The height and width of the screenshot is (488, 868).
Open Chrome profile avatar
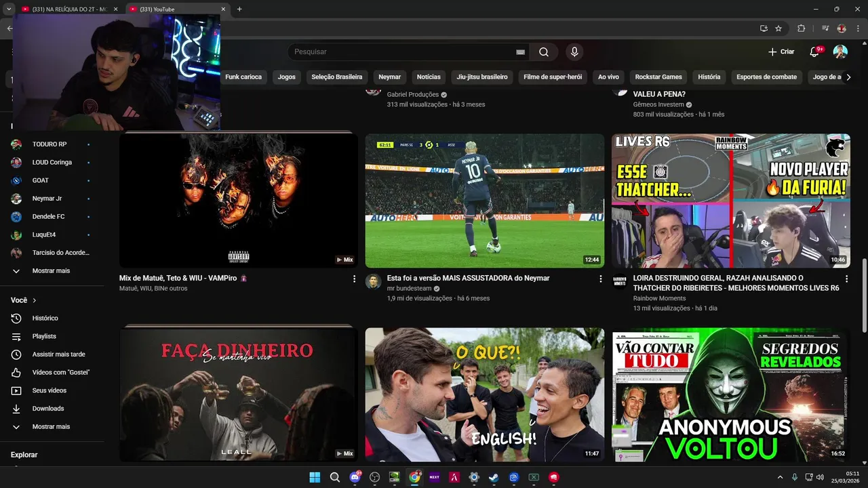842,28
